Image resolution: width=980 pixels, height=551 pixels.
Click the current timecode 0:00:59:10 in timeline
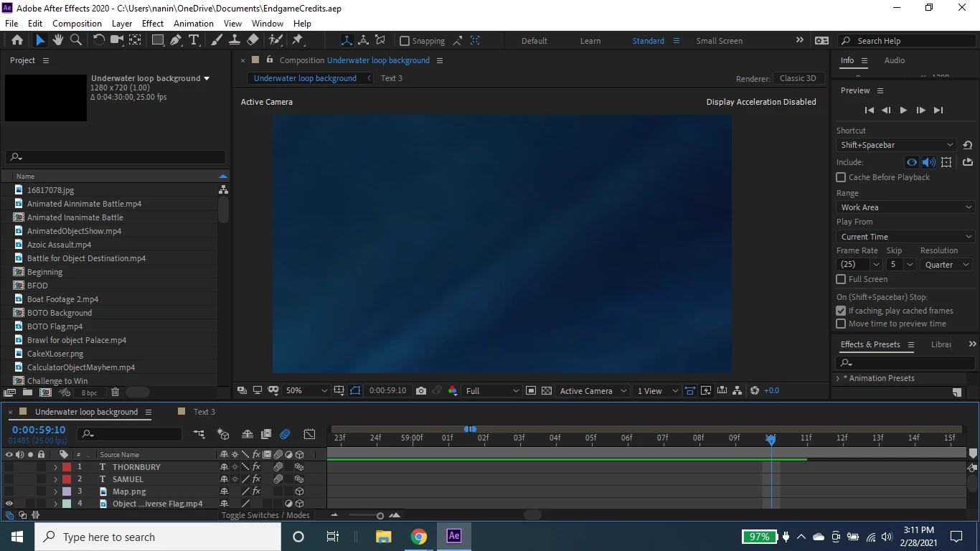click(39, 430)
